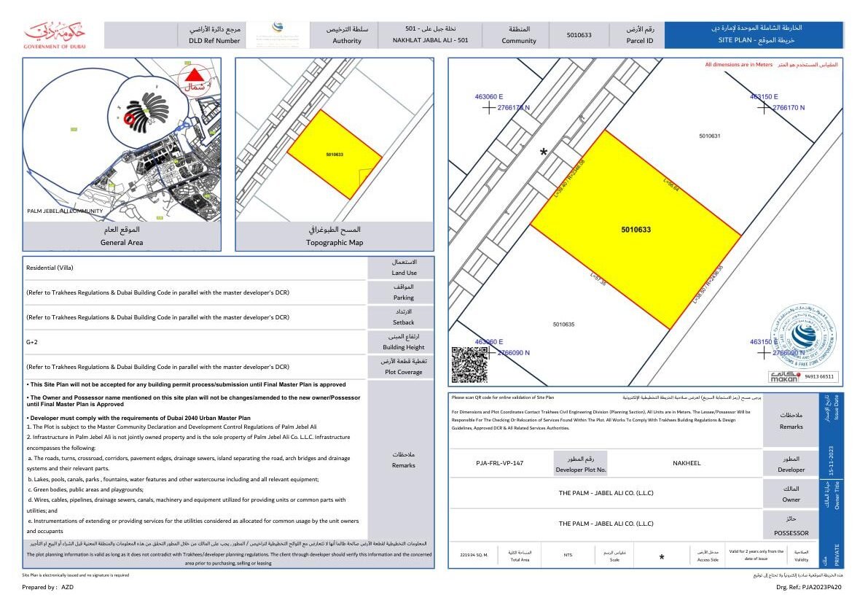The height and width of the screenshot is (614, 868).
Task: Click the red circle marker on palm map
Action: coord(129,118)
